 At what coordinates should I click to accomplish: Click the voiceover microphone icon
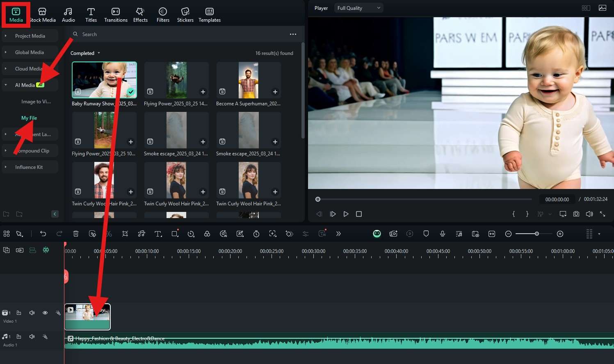(443, 234)
